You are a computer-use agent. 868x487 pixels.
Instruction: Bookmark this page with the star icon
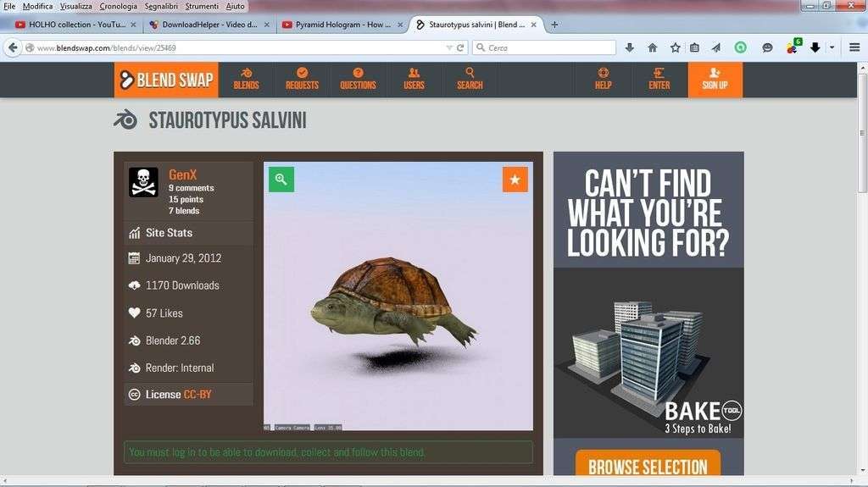pos(675,47)
